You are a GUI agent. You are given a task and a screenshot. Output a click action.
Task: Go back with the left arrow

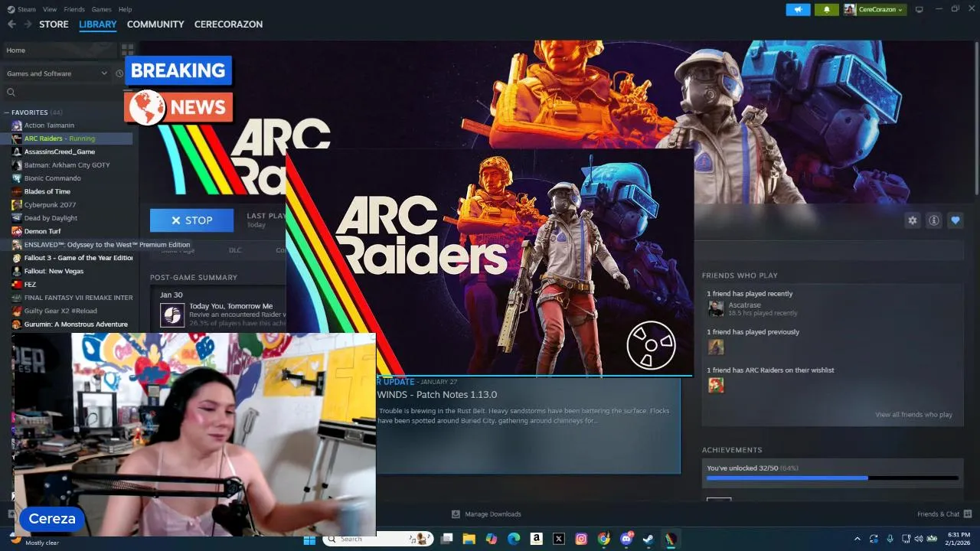coord(11,24)
